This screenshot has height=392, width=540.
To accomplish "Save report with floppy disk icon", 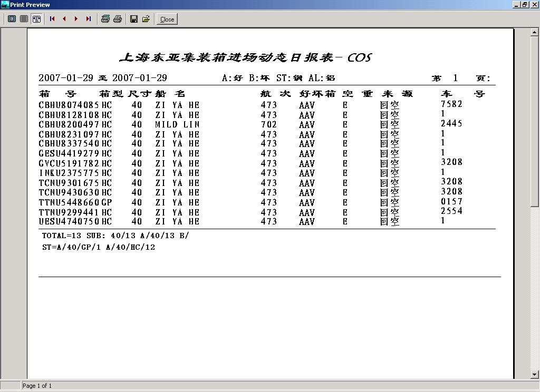I will (x=134, y=19).
